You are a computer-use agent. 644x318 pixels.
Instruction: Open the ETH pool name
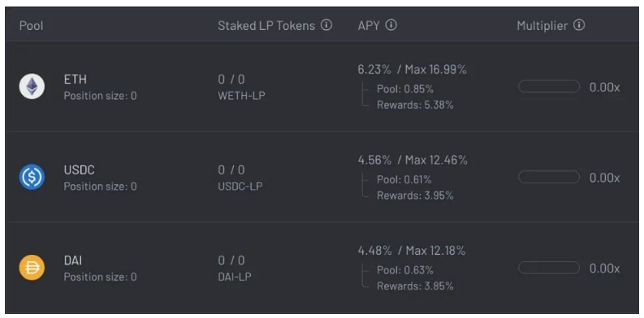pos(76,79)
